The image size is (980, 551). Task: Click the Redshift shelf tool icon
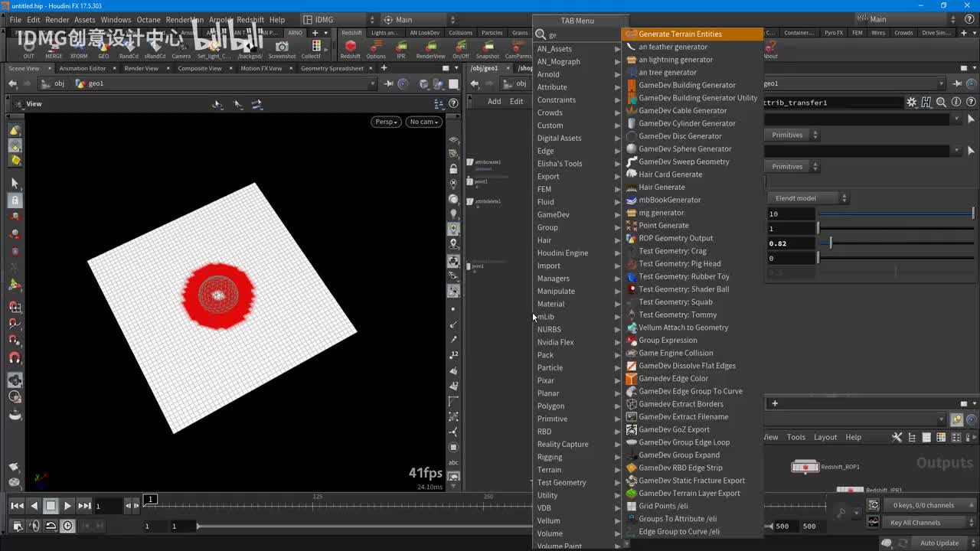coord(351,47)
